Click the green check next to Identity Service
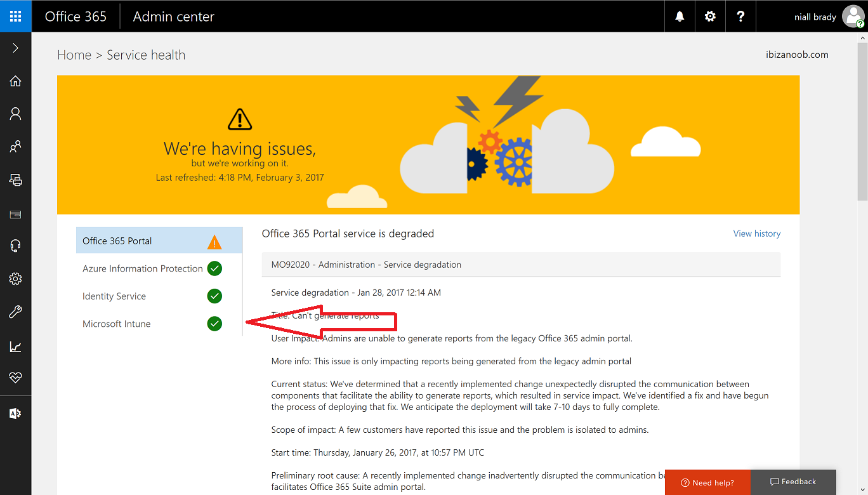The image size is (868, 495). [214, 296]
